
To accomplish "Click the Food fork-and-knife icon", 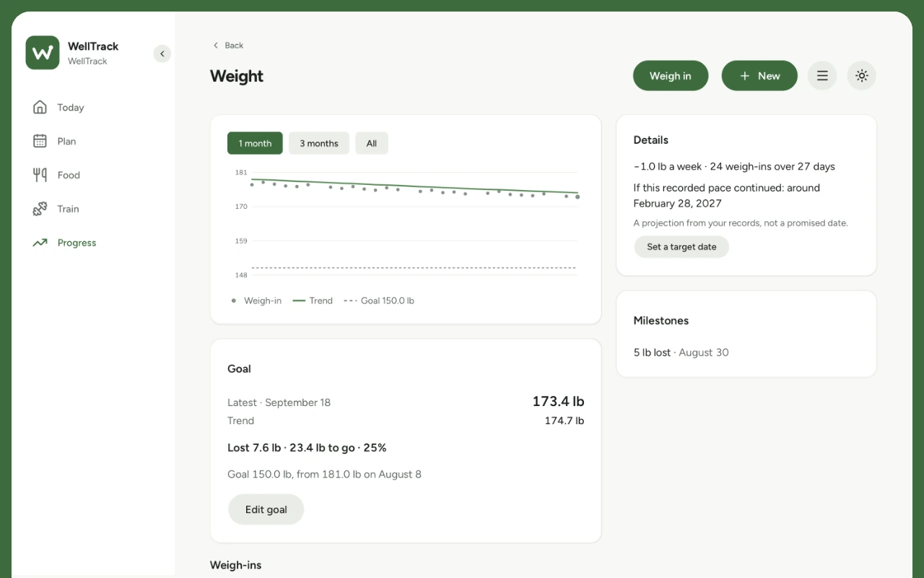I will 40,175.
